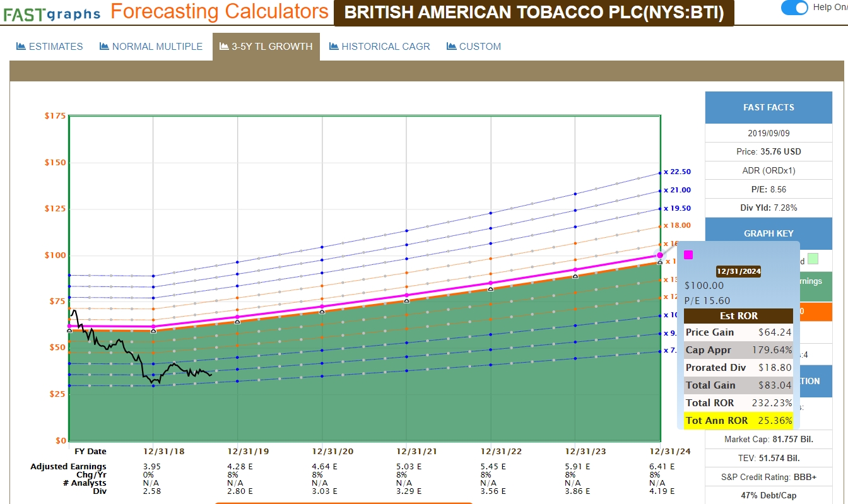Click the Total Gain $83.04 row
Viewport: 848px width, 504px height.
(739, 385)
